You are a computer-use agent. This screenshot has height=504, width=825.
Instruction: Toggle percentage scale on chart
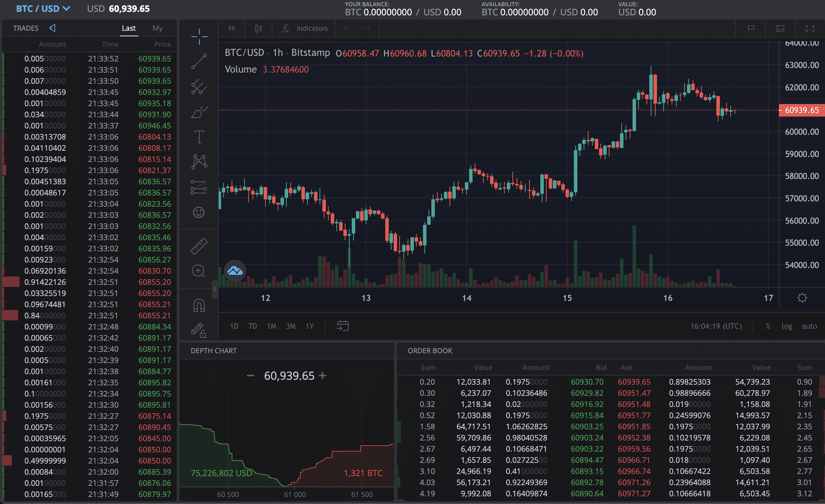(768, 326)
